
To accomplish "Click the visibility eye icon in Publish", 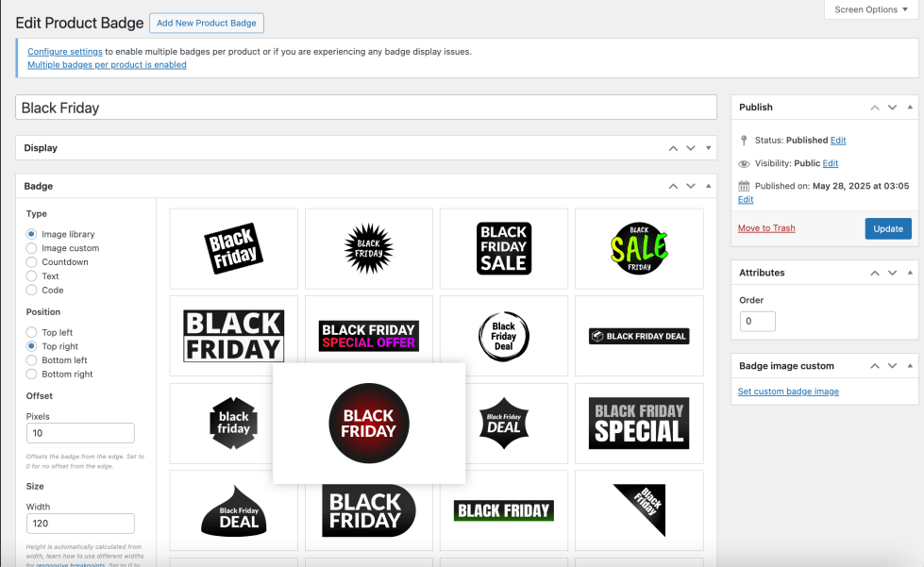I will tap(744, 163).
